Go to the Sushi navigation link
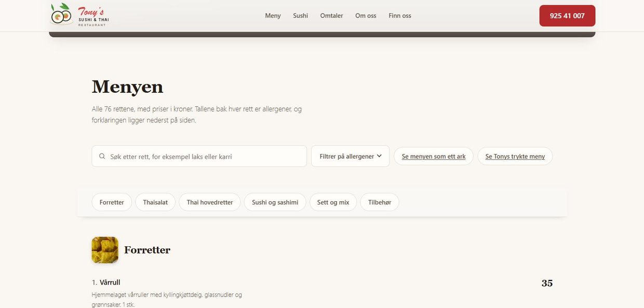The image size is (644, 308). (x=300, y=16)
